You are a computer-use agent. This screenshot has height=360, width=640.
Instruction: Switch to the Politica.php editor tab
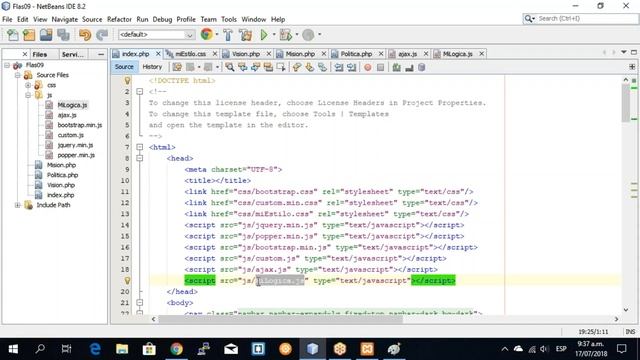356,54
